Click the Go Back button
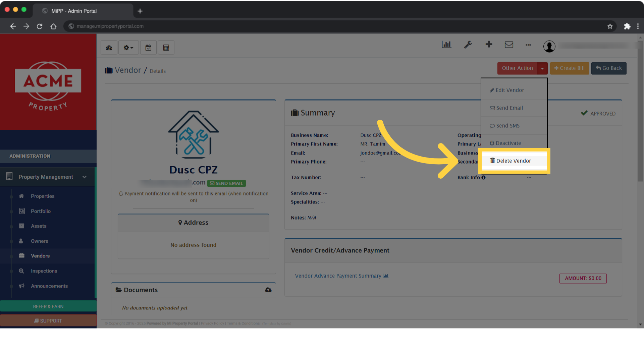This screenshot has height=362, width=644. coord(608,68)
